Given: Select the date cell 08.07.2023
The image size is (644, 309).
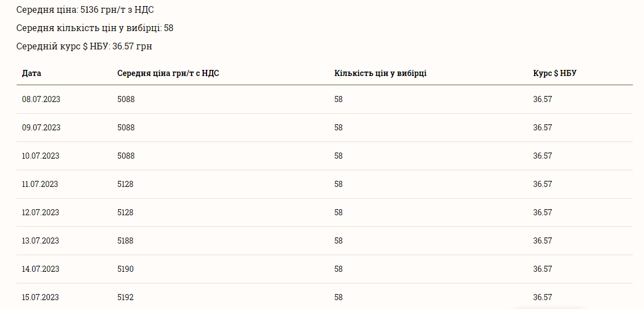Looking at the screenshot, I should coord(41,99).
